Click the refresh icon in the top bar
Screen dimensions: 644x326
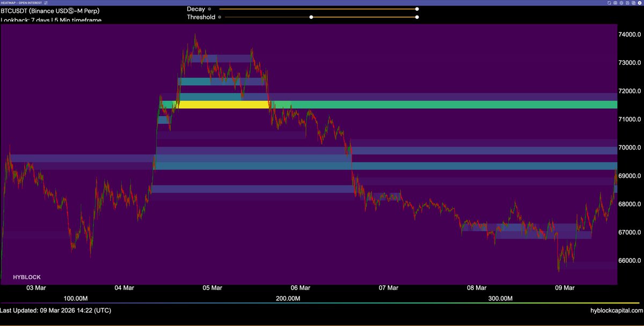pyautogui.click(x=609, y=3)
